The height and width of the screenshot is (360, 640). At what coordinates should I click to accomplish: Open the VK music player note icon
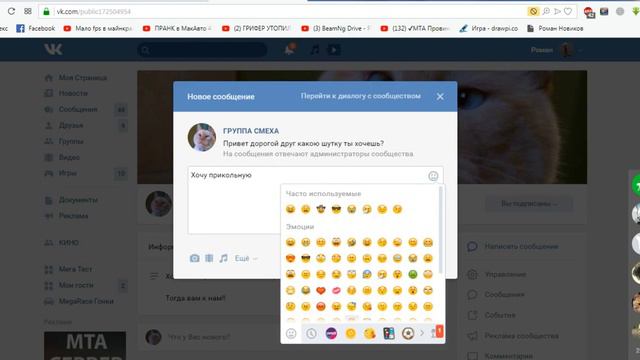pos(314,50)
